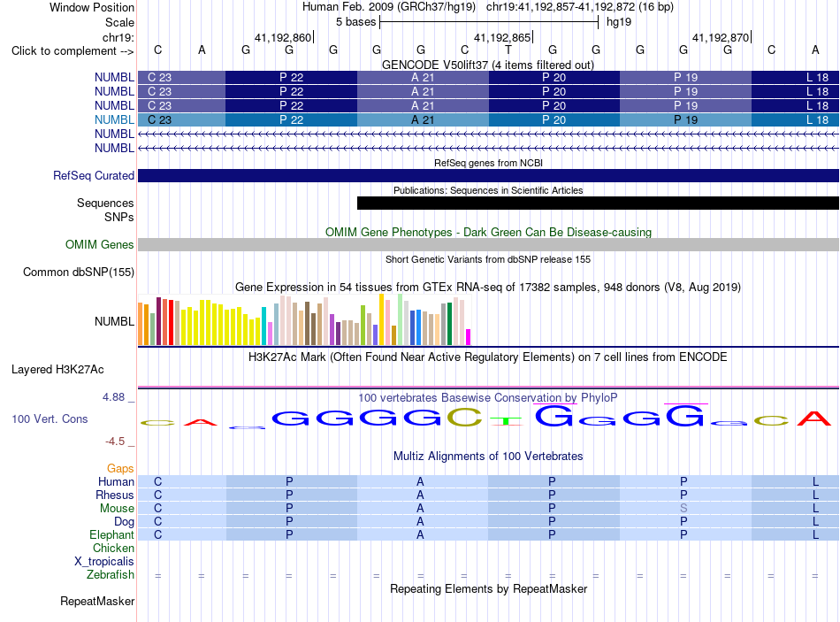Image resolution: width=840 pixels, height=622 pixels.
Task: Click the X_tropicalis species label
Action: [x=104, y=562]
